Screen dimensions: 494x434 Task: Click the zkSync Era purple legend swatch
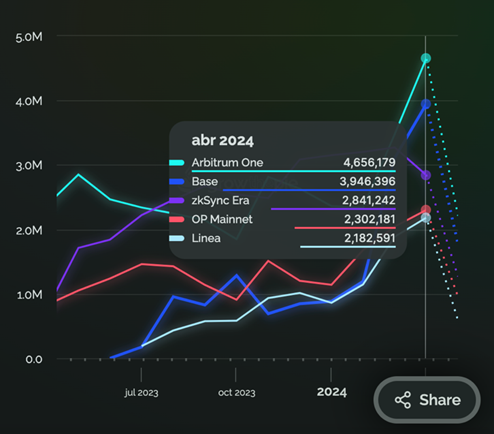(176, 200)
